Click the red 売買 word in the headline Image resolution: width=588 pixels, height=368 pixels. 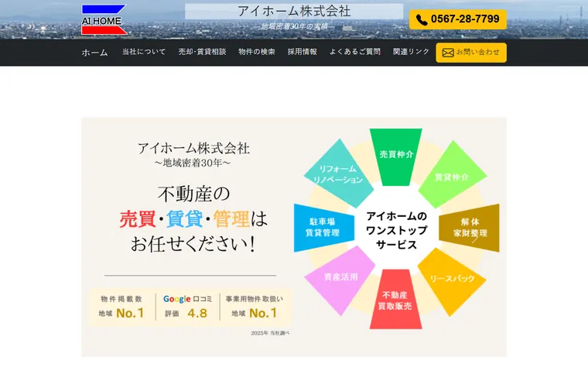(138, 219)
